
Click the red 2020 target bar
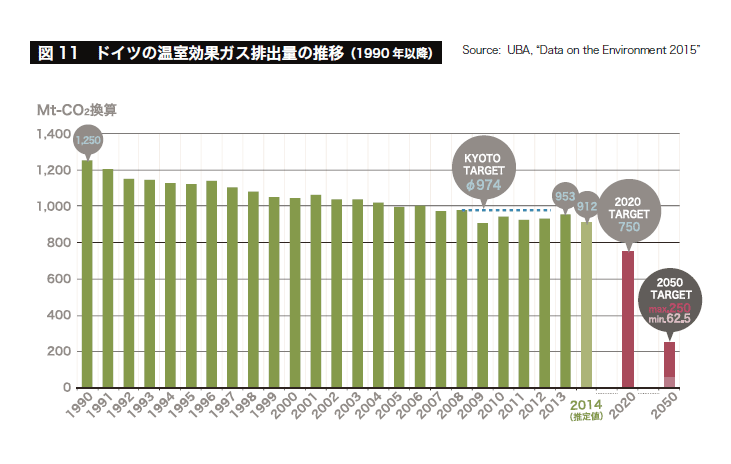tap(627, 318)
